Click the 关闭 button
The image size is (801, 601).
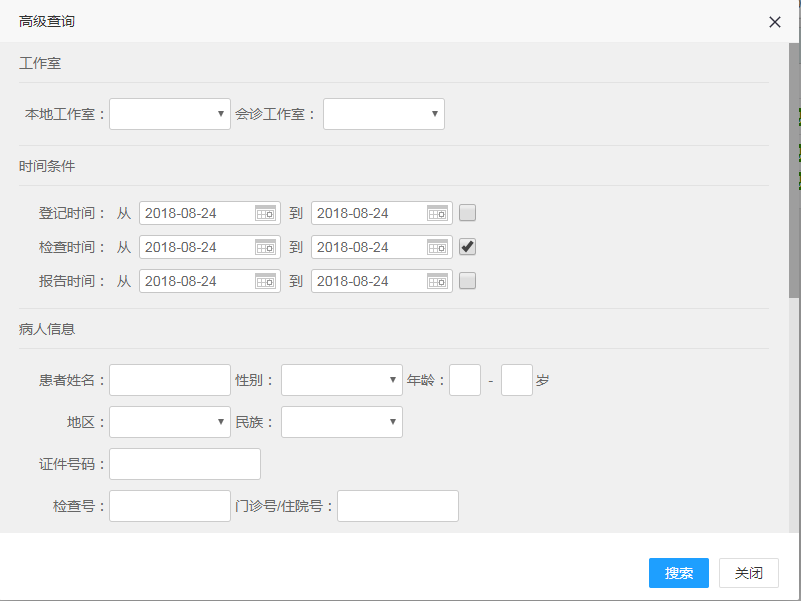(x=749, y=573)
